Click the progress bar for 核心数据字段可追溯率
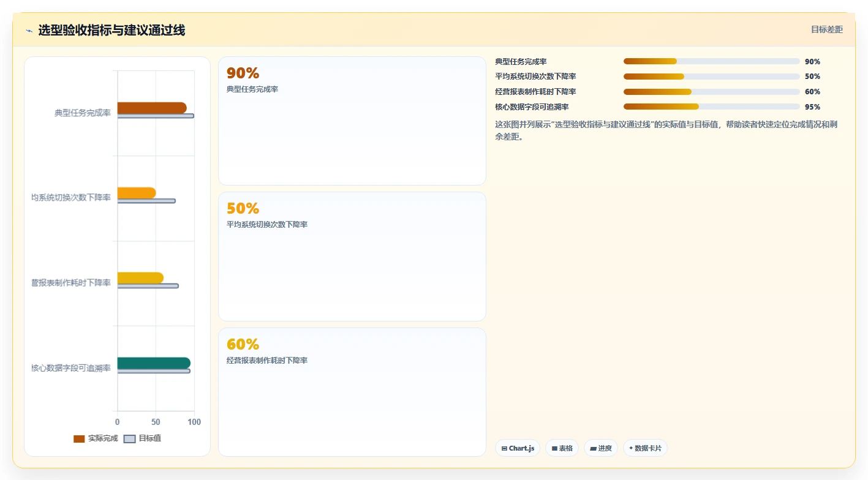This screenshot has height=480, width=868. [x=712, y=107]
